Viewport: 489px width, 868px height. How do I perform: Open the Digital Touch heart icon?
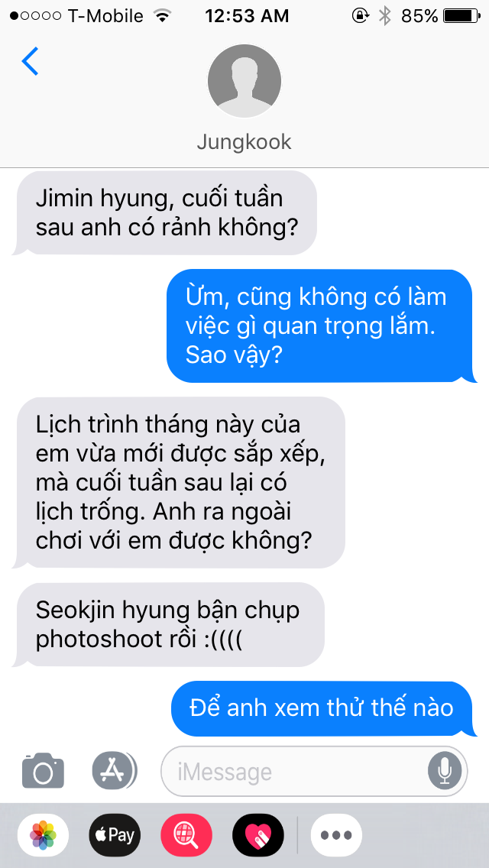[258, 835]
